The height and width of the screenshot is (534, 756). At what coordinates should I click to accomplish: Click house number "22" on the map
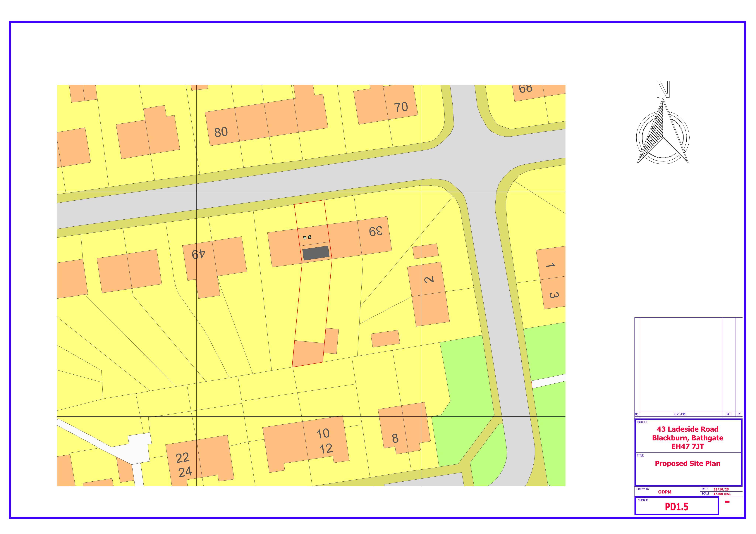(x=182, y=458)
